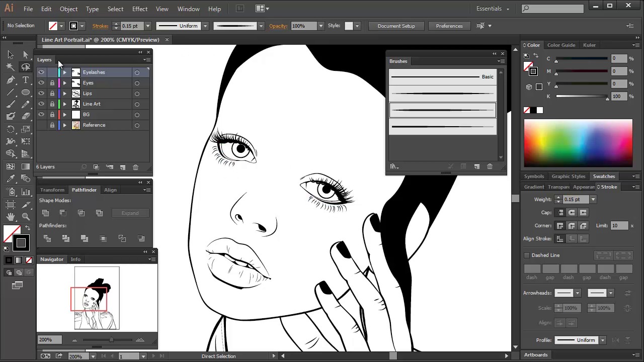Choose round cap in Stroke panel
The height and width of the screenshot is (362, 644).
572,213
